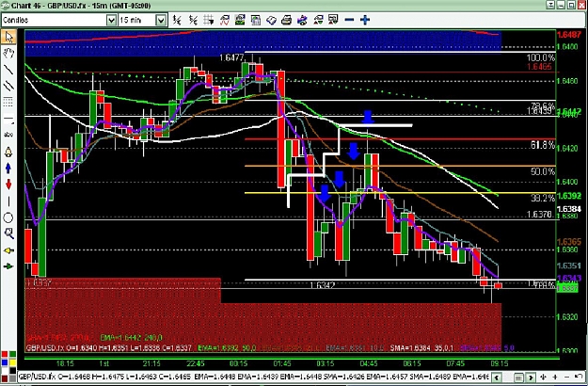Click the 18:15 time axis label
The height and width of the screenshot is (386, 588).
point(65,363)
